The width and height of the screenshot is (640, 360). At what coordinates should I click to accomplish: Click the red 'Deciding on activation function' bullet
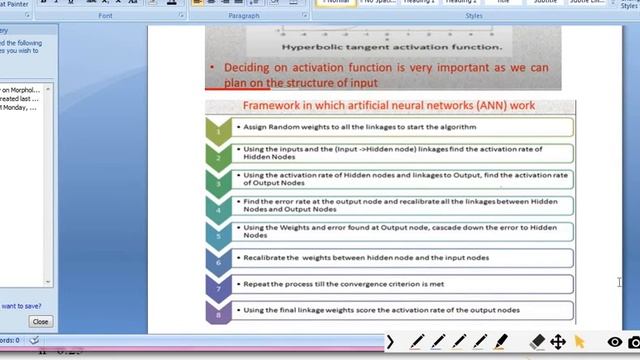(386, 75)
